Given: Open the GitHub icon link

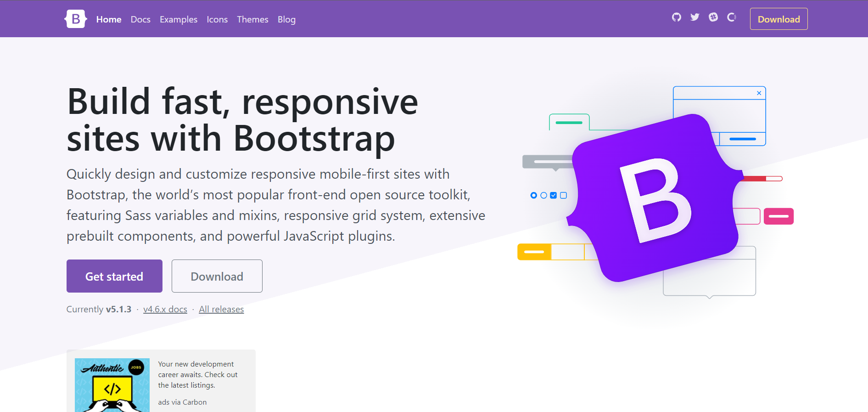Looking at the screenshot, I should [677, 17].
